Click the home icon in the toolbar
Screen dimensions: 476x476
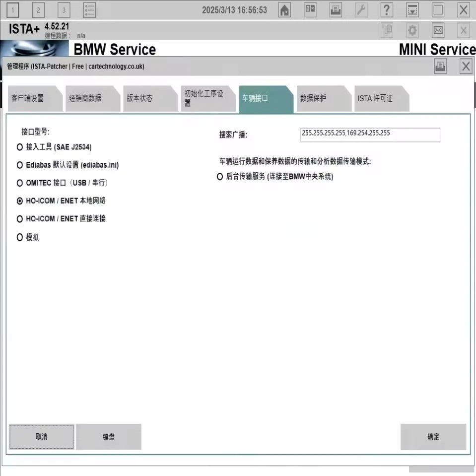click(x=284, y=9)
